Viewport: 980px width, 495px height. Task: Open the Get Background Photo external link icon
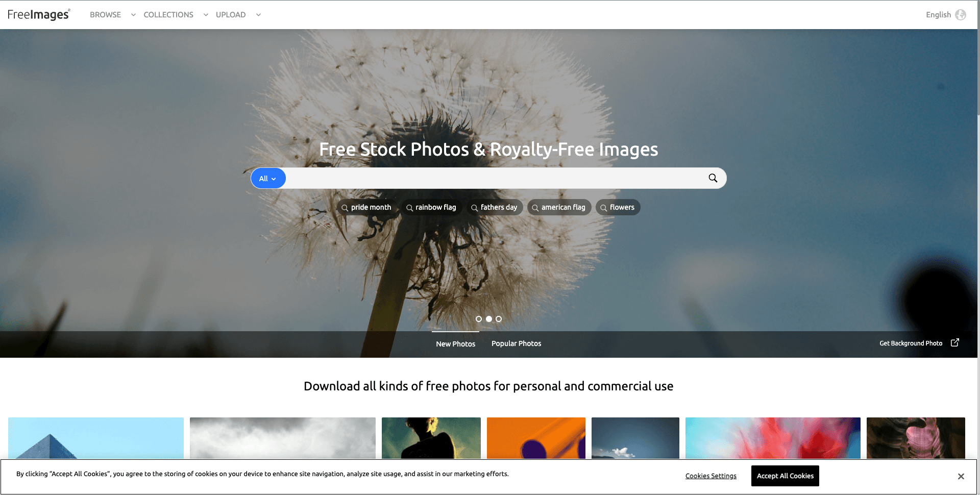coord(955,343)
